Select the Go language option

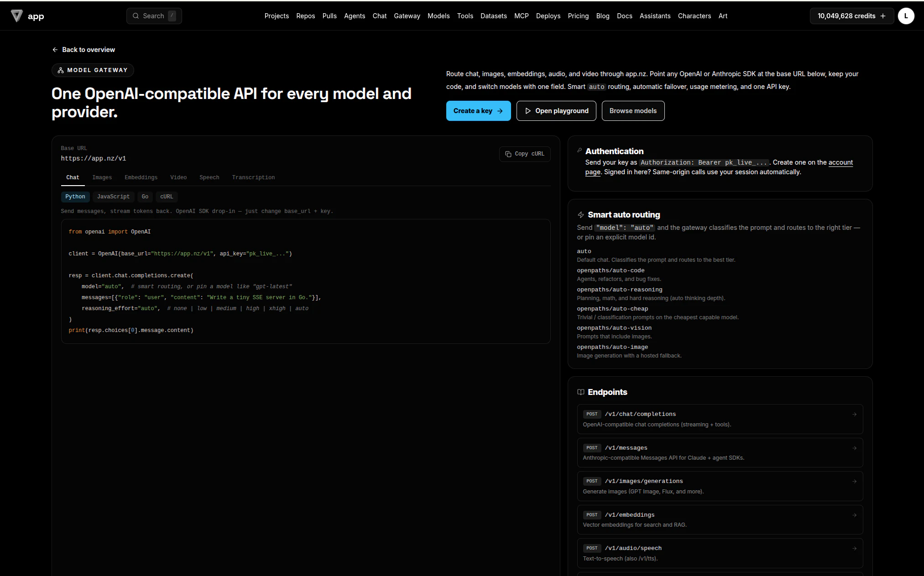(145, 197)
